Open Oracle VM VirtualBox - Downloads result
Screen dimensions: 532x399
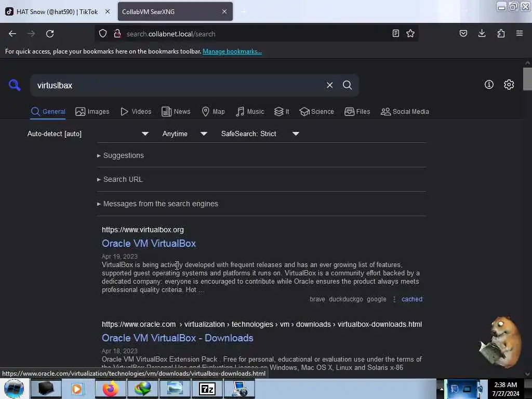[x=178, y=338]
